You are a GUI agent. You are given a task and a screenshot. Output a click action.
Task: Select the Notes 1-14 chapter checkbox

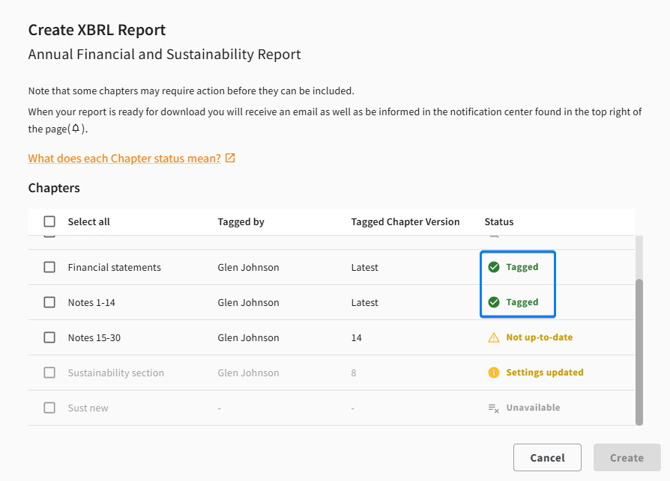tap(49, 302)
